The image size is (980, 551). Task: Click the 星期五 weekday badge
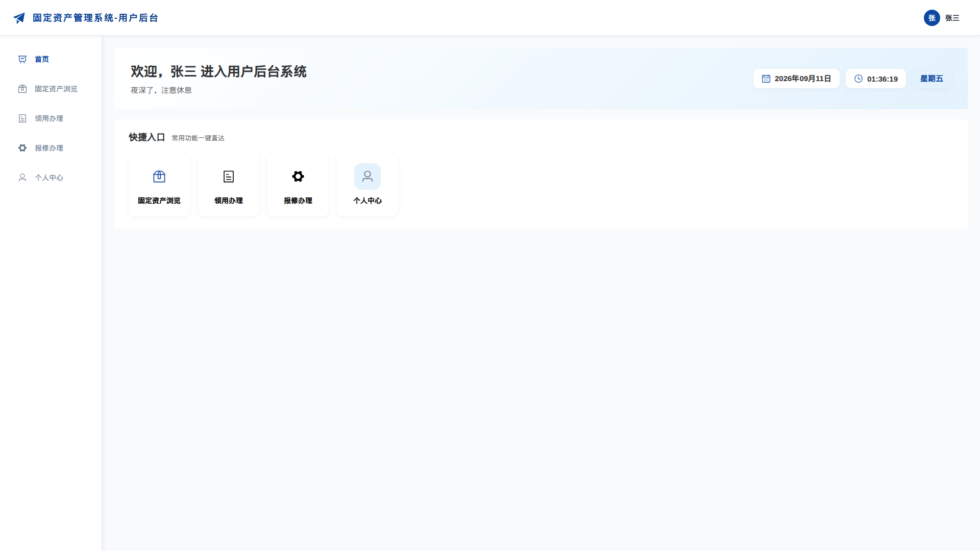(x=932, y=79)
